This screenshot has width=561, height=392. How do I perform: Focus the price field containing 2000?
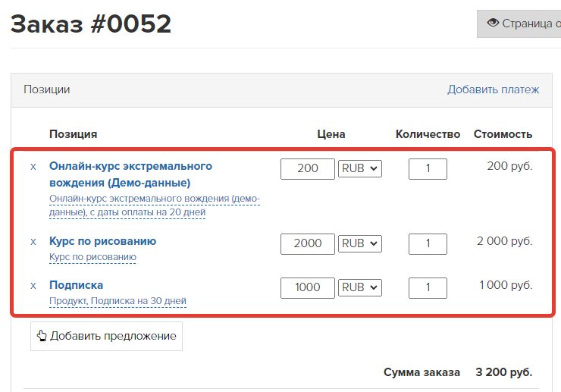point(308,244)
